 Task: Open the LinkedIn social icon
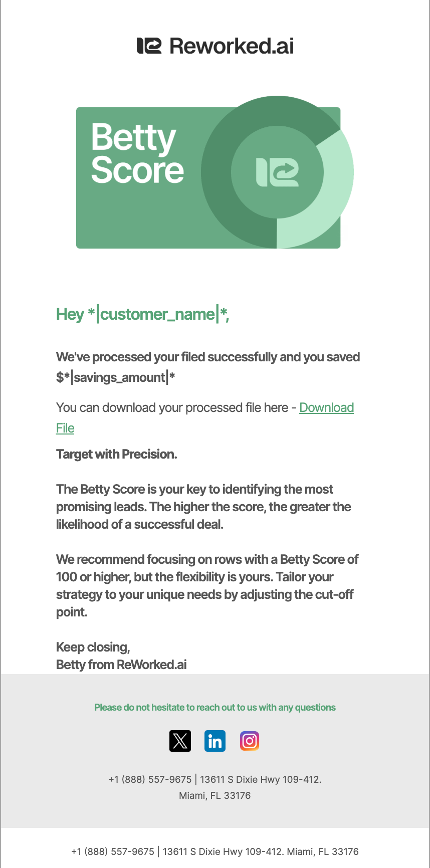point(215,741)
